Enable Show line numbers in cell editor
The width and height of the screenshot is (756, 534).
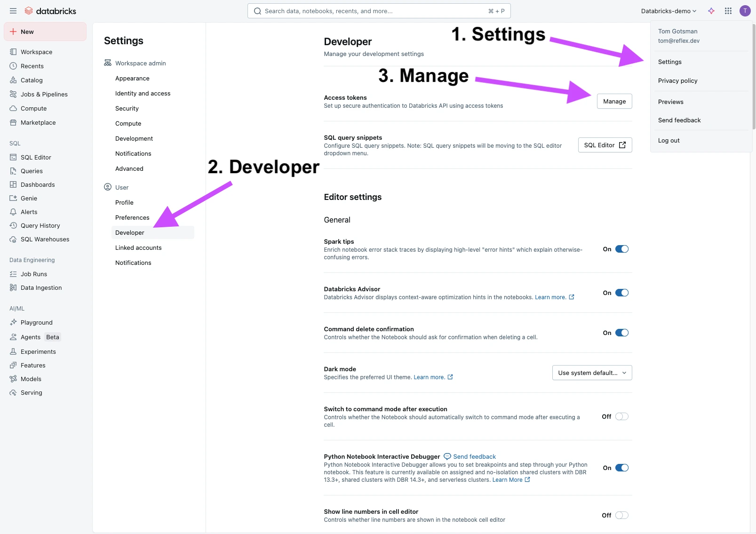click(x=621, y=516)
